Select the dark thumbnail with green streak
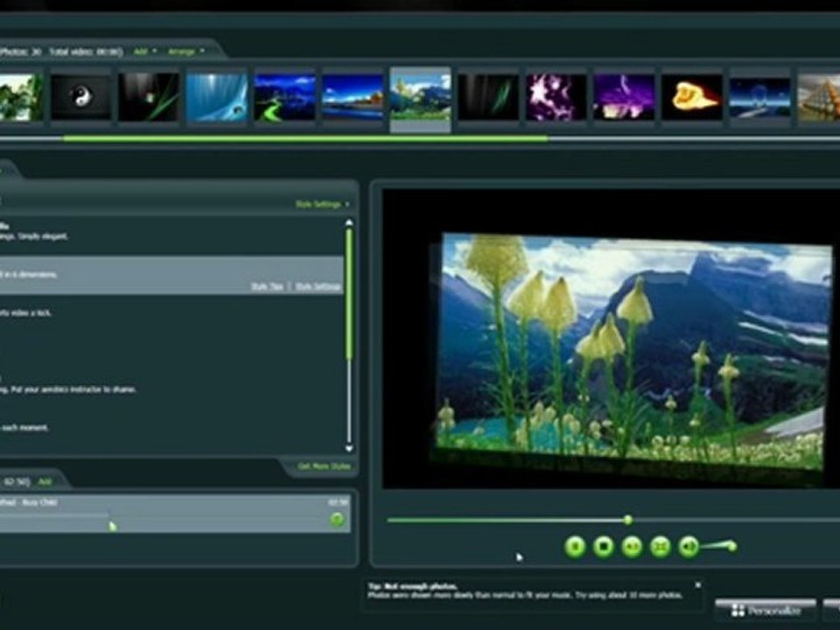 149,97
